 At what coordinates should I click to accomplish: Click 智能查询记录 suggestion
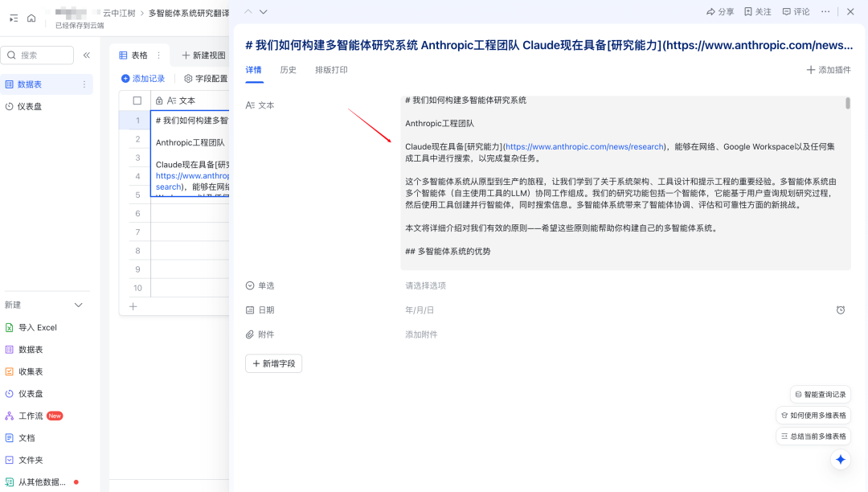tap(821, 395)
